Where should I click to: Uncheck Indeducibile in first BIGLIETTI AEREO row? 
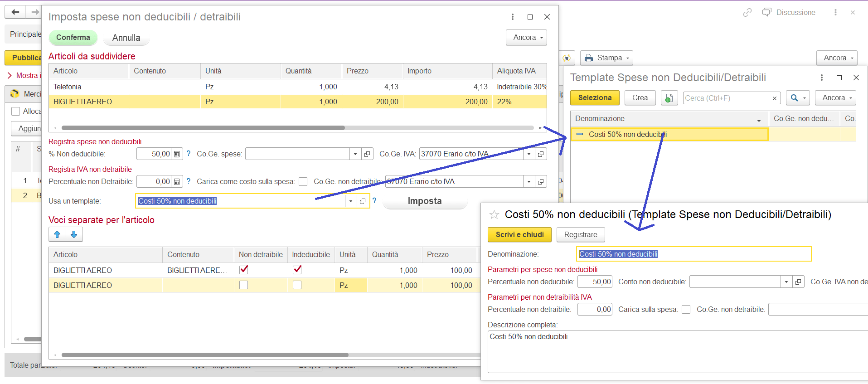[x=297, y=270]
